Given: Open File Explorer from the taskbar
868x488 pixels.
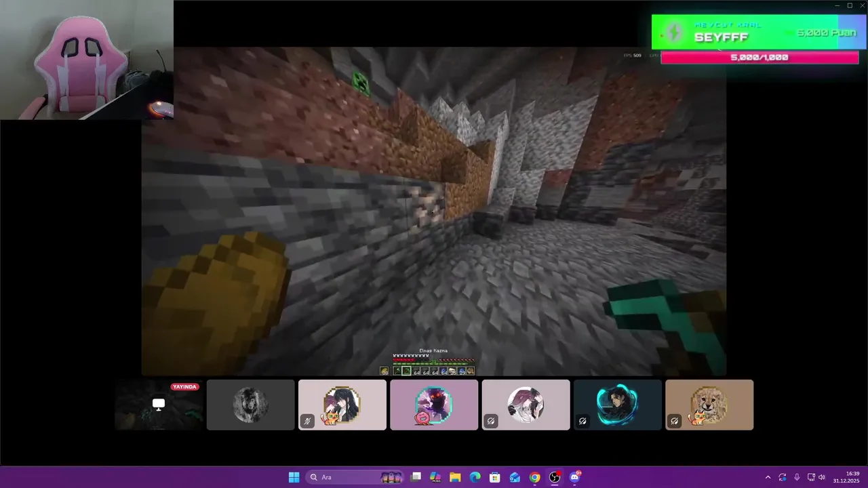Looking at the screenshot, I should (455, 477).
